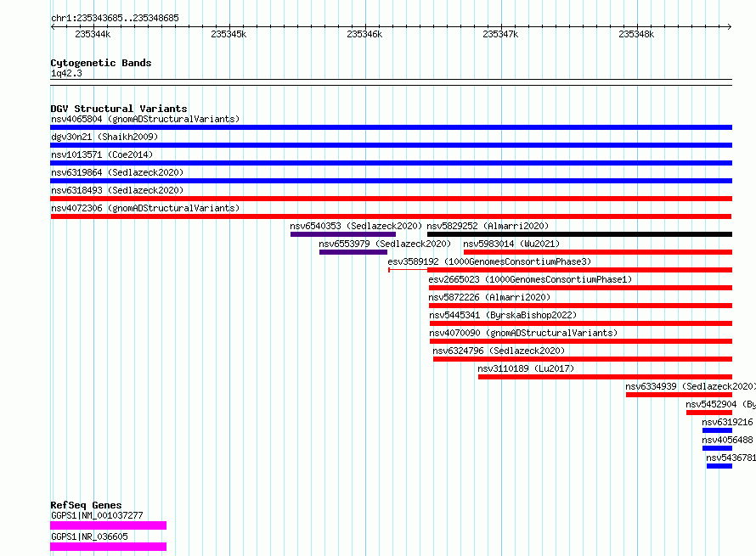756x556 pixels.
Task: Click the 235345k ruler label
Action: coord(228,34)
